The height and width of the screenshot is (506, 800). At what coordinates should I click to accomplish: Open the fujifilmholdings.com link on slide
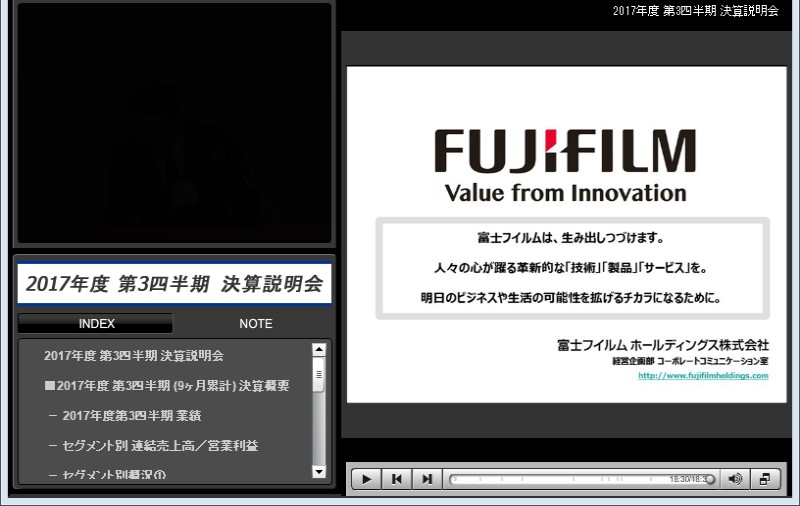(703, 375)
